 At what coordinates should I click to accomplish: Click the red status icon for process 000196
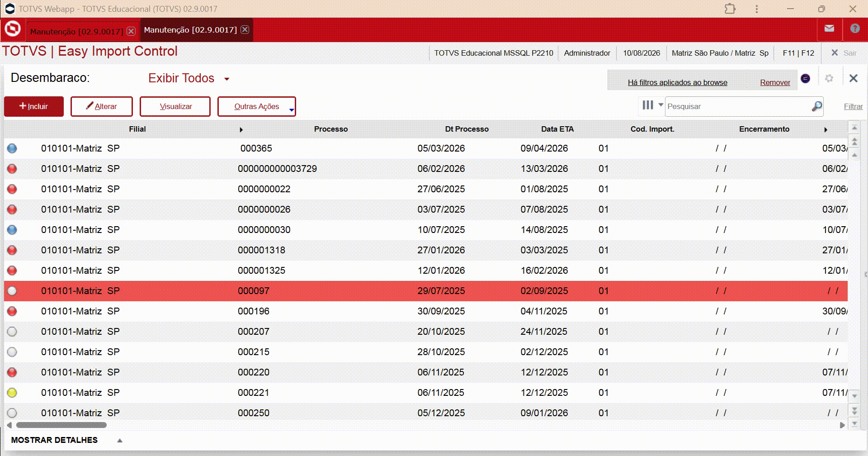(12, 311)
